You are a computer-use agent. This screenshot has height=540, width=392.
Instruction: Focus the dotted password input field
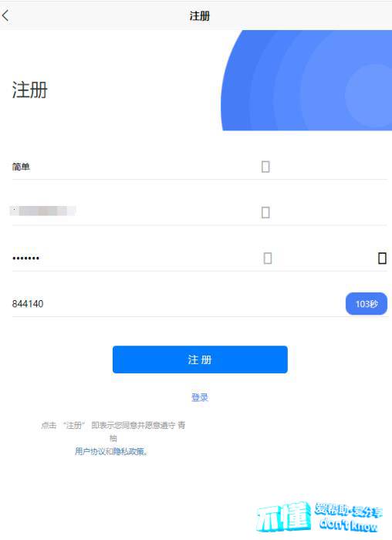point(134,258)
